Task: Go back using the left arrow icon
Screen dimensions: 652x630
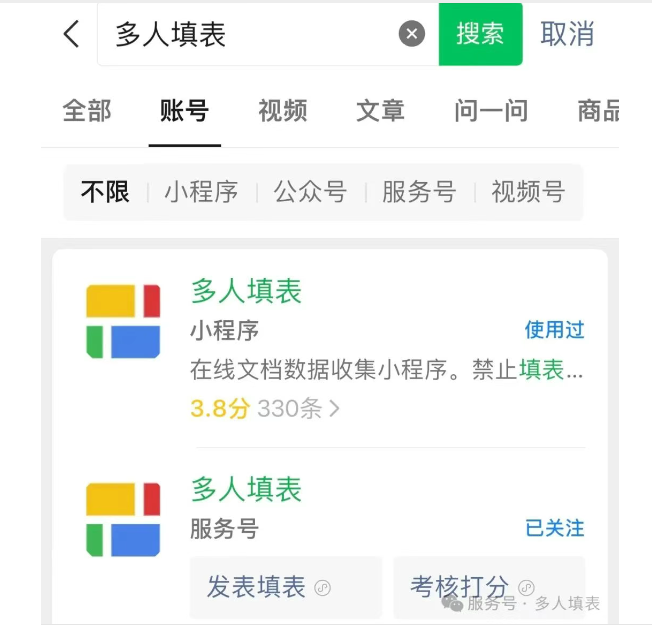Action: [71, 34]
